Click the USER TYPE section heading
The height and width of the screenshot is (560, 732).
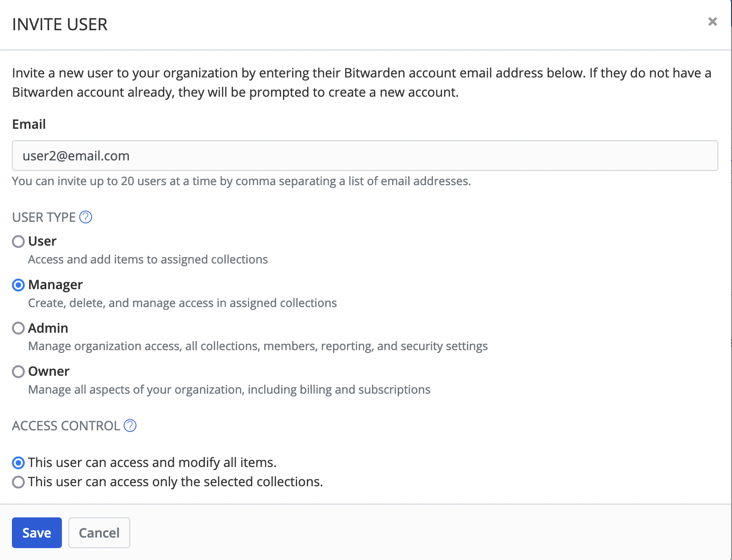(x=44, y=217)
